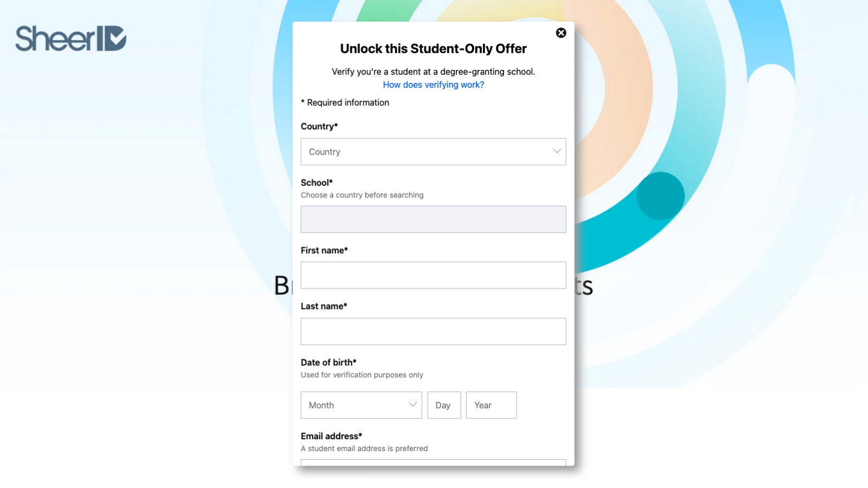868x488 pixels.
Task: Open the Country dropdown
Action: (433, 152)
